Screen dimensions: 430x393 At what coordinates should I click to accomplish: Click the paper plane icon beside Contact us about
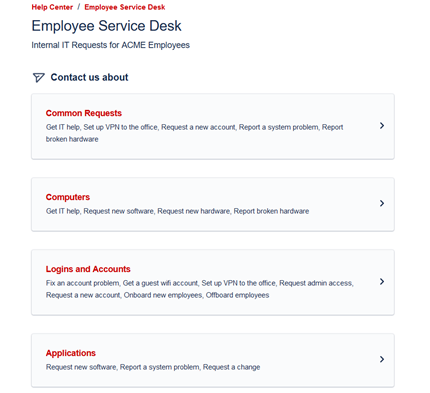[x=39, y=77]
